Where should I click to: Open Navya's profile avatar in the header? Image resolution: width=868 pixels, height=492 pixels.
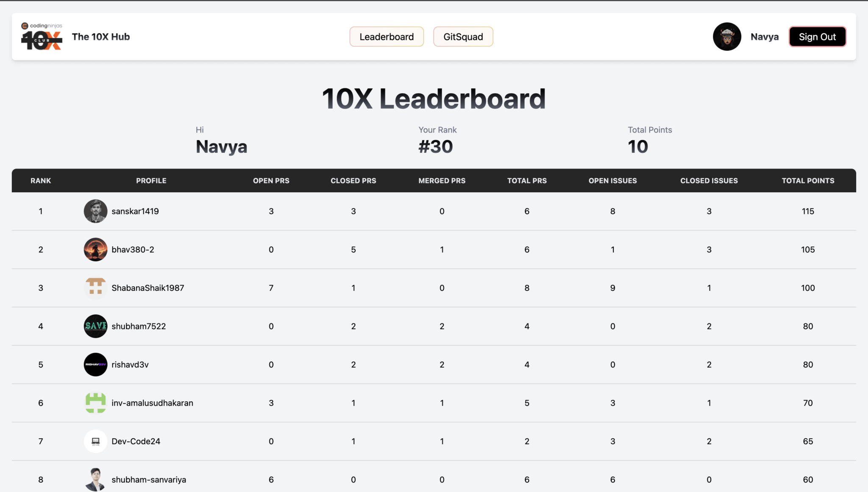[727, 36]
